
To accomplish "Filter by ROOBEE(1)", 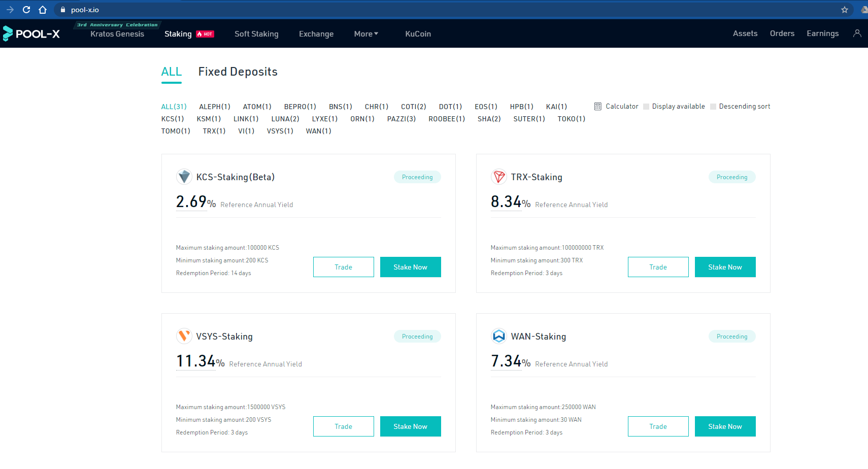I will click(447, 119).
